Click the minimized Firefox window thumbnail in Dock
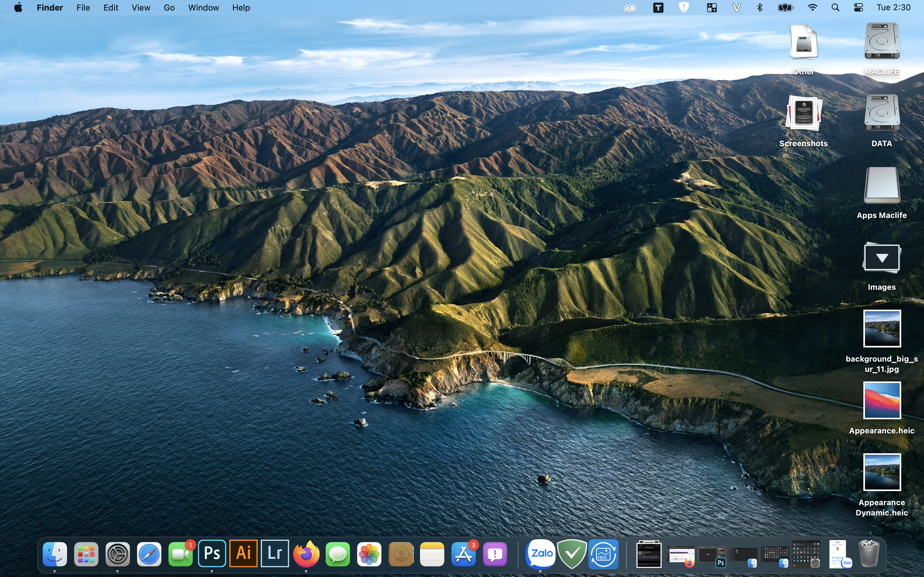 pos(681,554)
